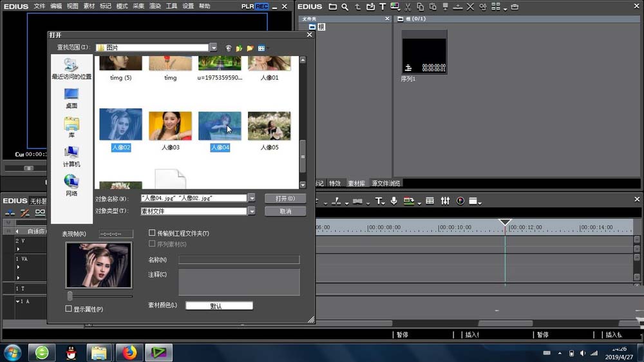This screenshot has width=644, height=362.
Task: Go to 桌面 in places sidebar
Action: click(71, 98)
